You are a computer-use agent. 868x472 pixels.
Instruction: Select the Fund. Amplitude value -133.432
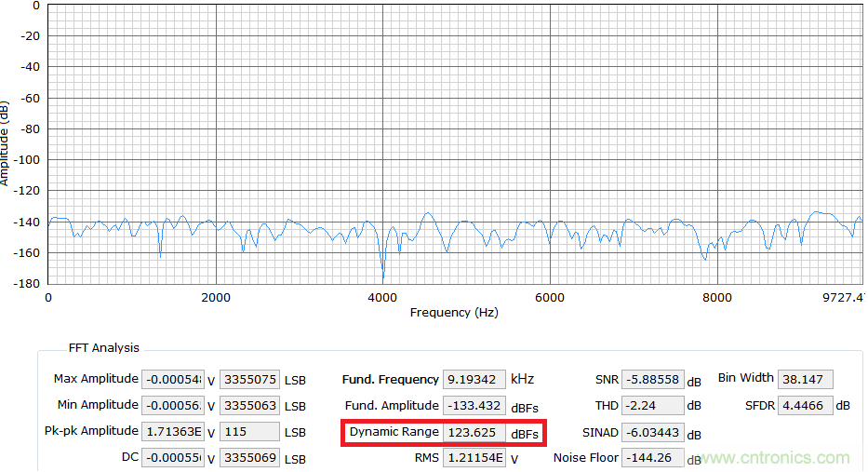[x=474, y=406]
